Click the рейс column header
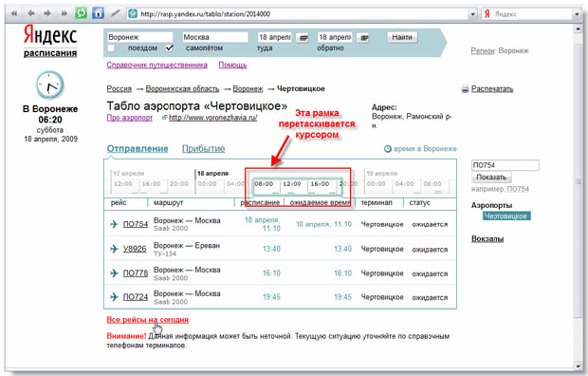 pos(119,203)
